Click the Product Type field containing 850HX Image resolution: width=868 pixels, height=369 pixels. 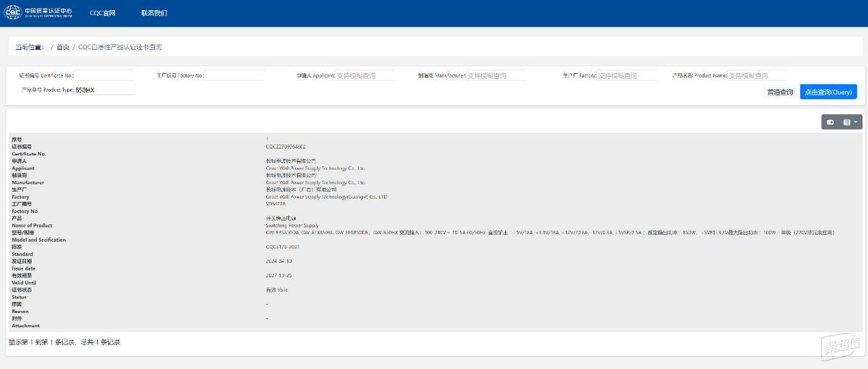(x=104, y=90)
